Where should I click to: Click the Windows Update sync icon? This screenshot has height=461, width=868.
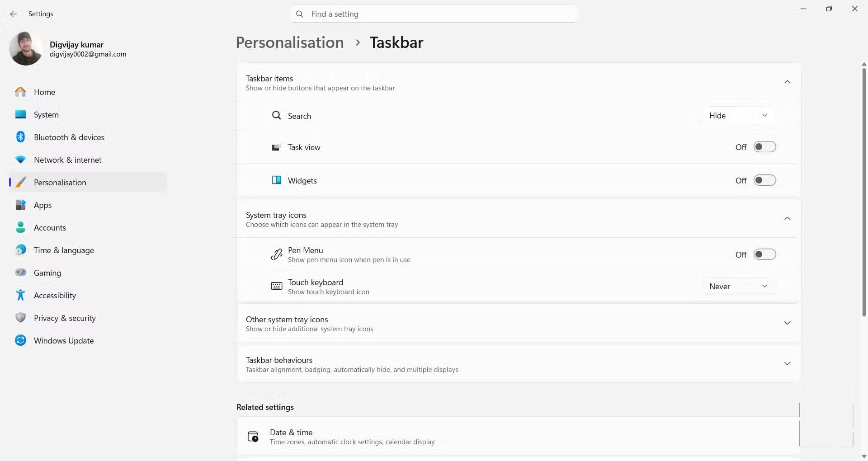tap(20, 340)
